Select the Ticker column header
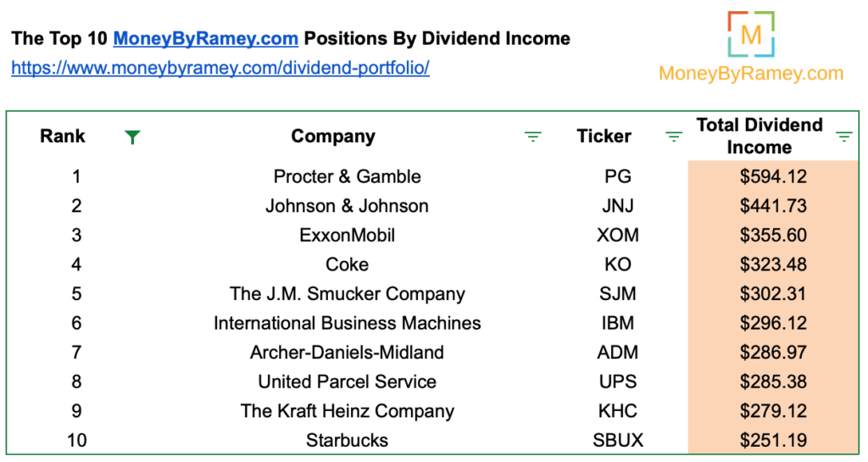The width and height of the screenshot is (868, 462). [604, 136]
